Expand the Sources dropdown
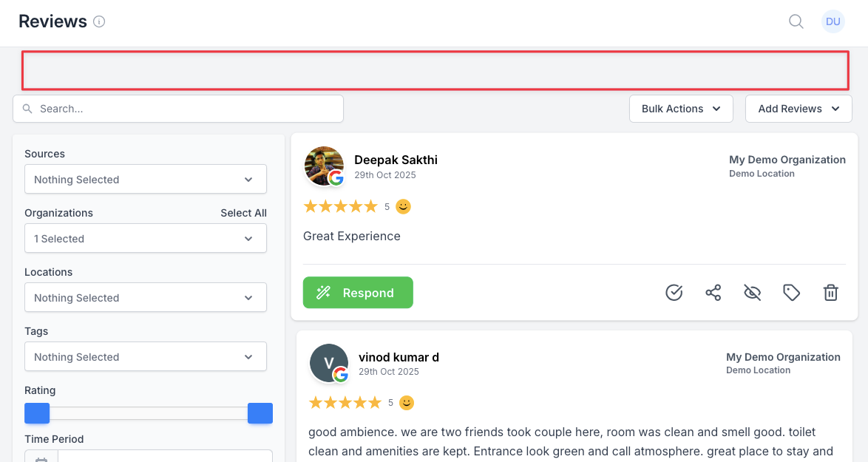Screen dimensions: 868x462 (x=146, y=180)
